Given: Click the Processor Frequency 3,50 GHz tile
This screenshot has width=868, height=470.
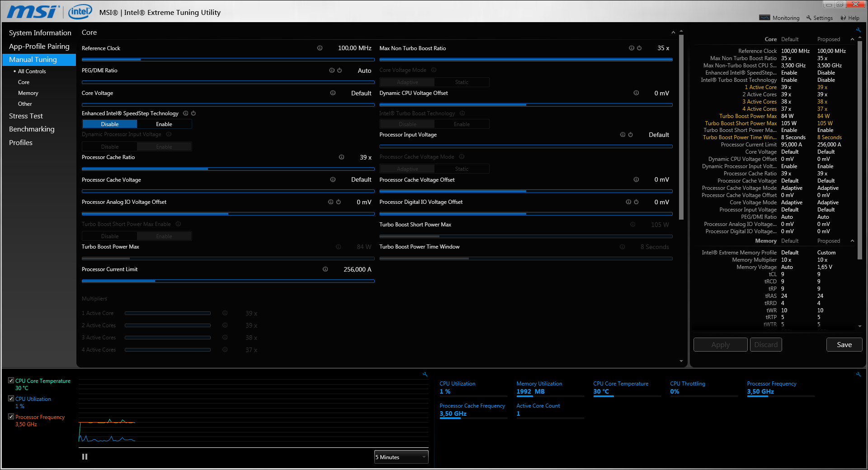Looking at the screenshot, I should [781, 388].
